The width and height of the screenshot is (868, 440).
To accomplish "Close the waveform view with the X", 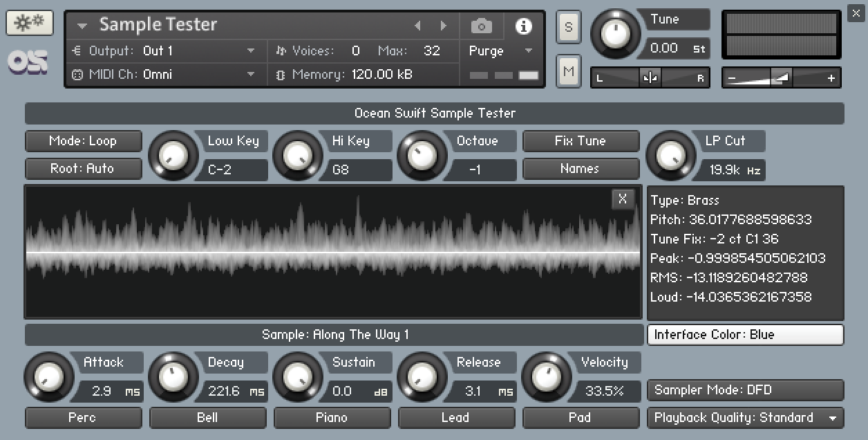I will tap(622, 199).
